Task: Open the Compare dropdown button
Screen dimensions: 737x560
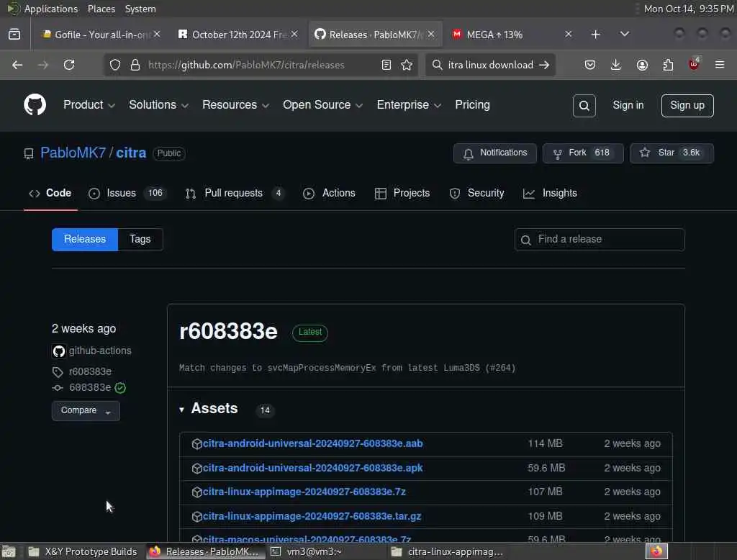Action: [x=86, y=411]
